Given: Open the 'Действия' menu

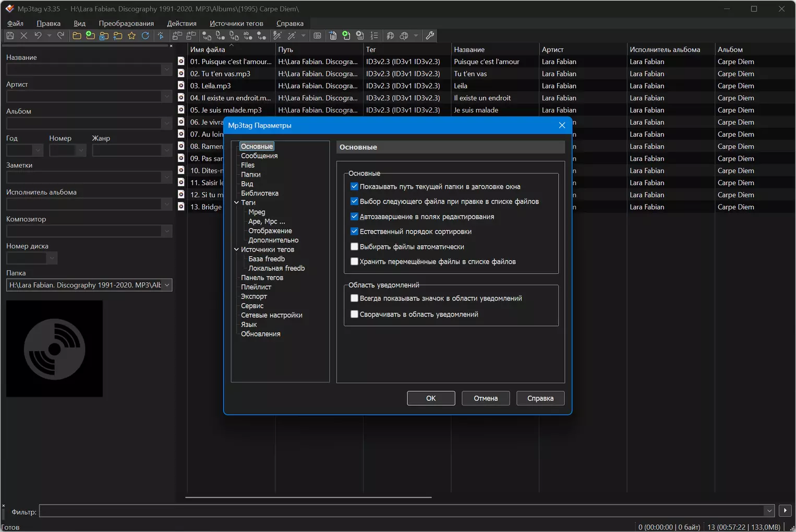Looking at the screenshot, I should (x=182, y=23).
